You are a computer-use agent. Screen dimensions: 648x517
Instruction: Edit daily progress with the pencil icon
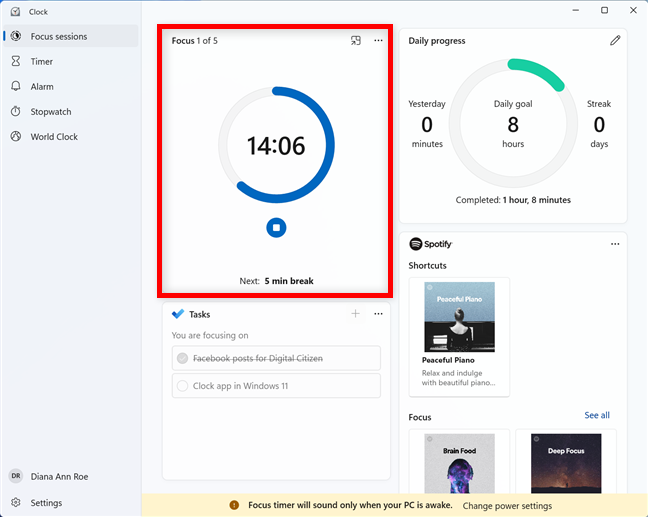click(615, 41)
